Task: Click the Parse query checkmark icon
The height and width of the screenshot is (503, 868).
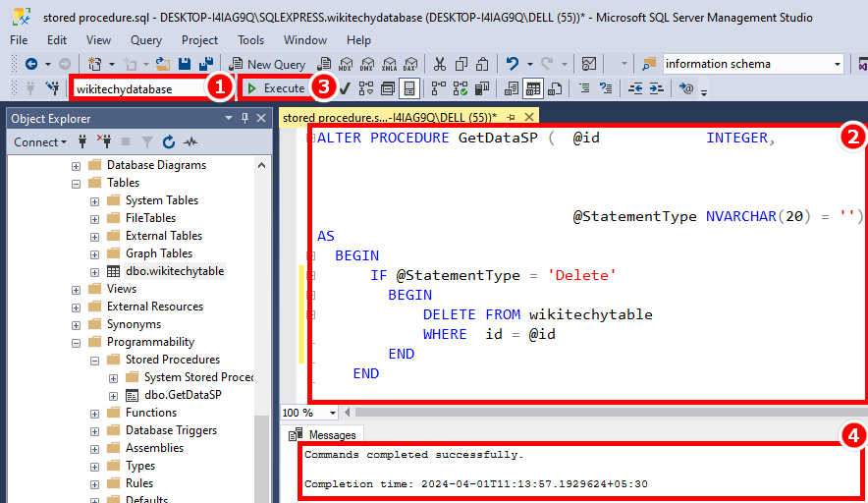Action: tap(346, 88)
